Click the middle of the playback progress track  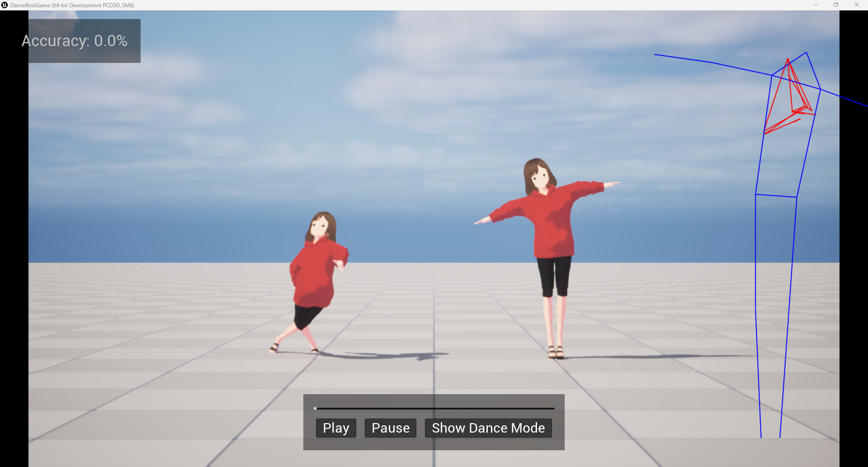[x=434, y=408]
